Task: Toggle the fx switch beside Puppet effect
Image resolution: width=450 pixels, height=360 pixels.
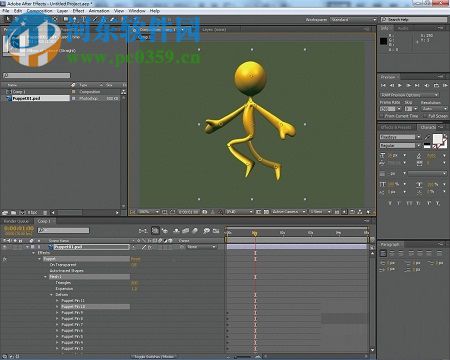Action: [x=5, y=259]
